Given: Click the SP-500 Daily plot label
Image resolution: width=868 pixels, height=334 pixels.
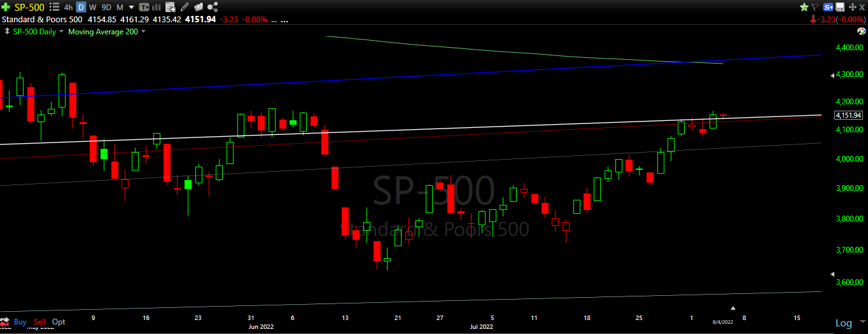Looking at the screenshot, I should click(34, 32).
